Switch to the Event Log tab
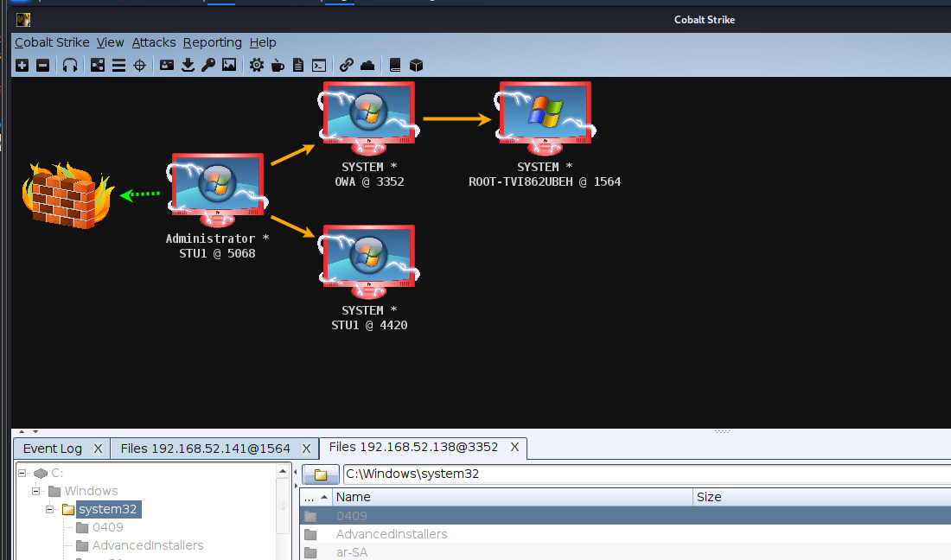 pos(52,449)
